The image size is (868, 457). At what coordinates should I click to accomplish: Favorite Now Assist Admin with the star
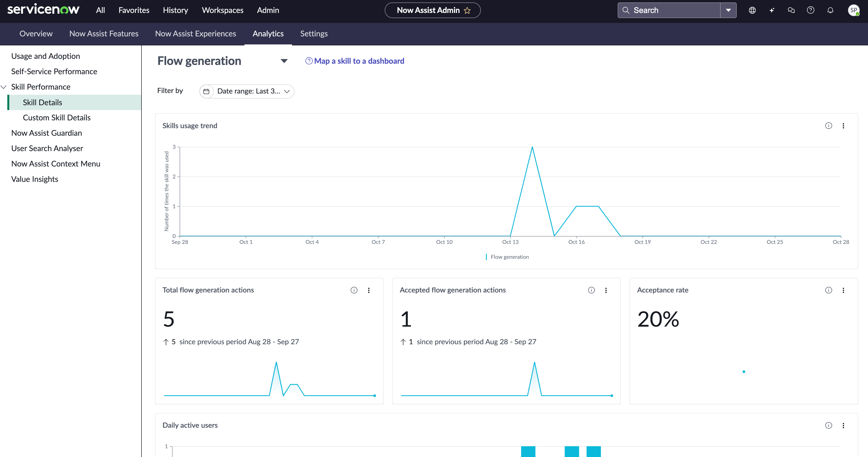point(467,10)
